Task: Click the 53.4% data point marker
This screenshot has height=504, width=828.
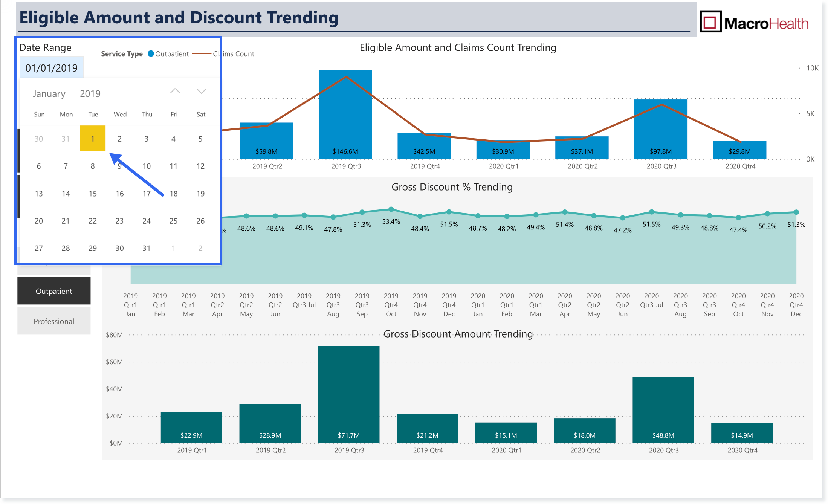Action: point(391,209)
